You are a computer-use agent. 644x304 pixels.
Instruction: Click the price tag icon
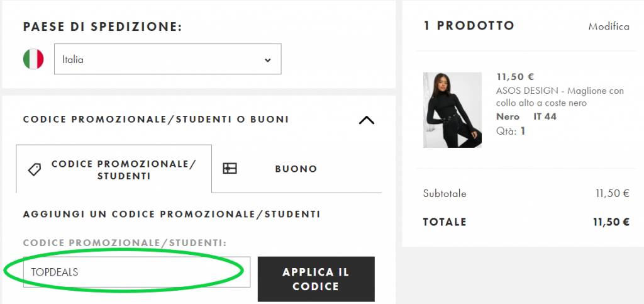tap(35, 169)
